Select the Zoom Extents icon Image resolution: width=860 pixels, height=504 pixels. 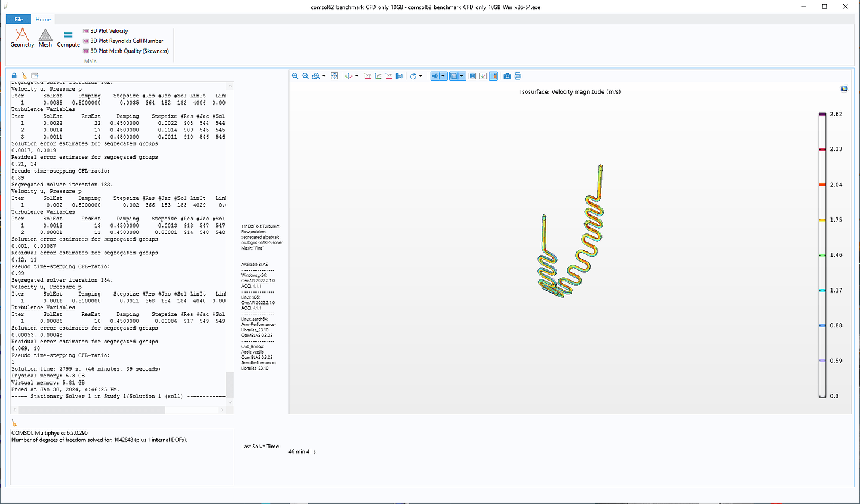click(334, 76)
